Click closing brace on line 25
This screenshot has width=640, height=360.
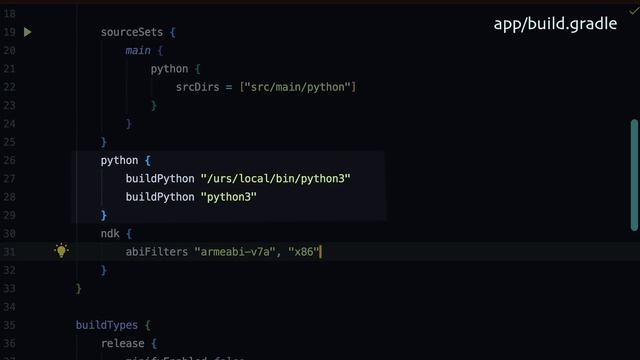[x=104, y=142]
